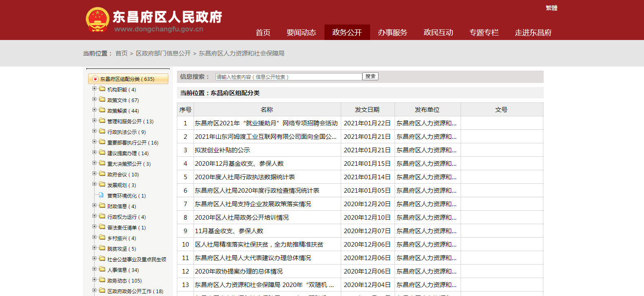Expand the 财政信息 tree node

[x=94, y=205]
